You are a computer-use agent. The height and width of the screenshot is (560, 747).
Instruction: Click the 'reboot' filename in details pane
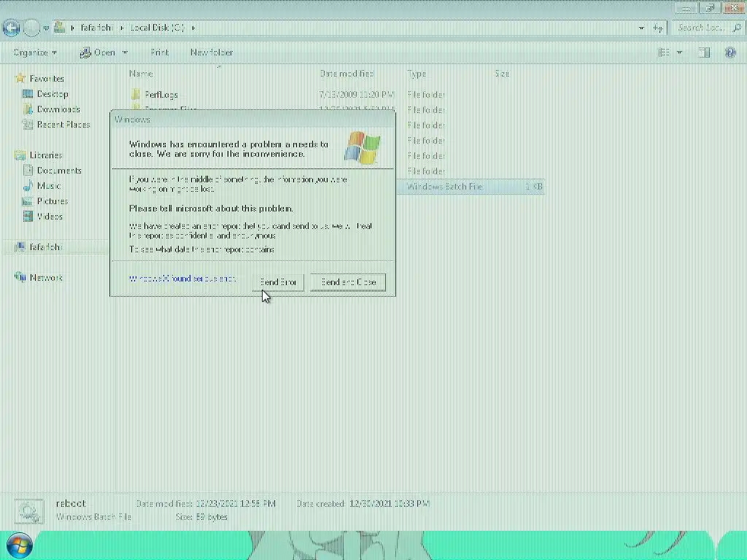pyautogui.click(x=71, y=503)
